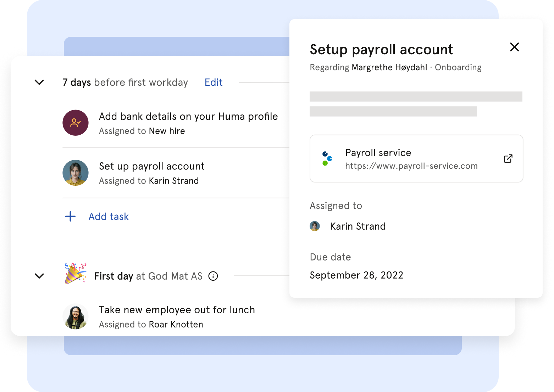Viewport: 554px width, 392px height.
Task: Open the Onboarding section
Action: pyautogui.click(x=458, y=67)
